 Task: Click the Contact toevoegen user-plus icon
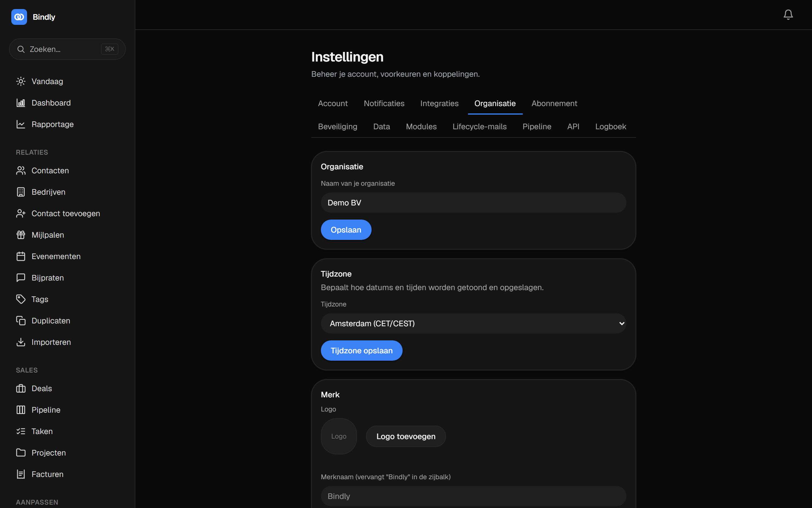(x=21, y=214)
